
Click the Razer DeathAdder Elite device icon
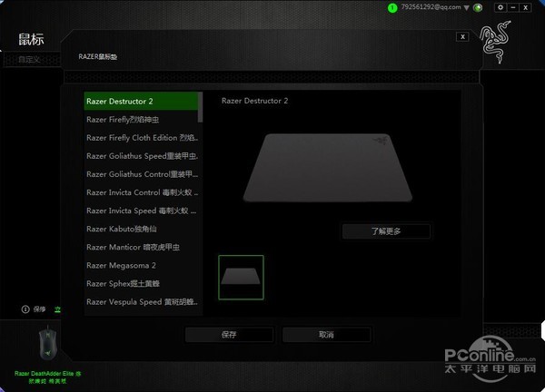pos(47,344)
